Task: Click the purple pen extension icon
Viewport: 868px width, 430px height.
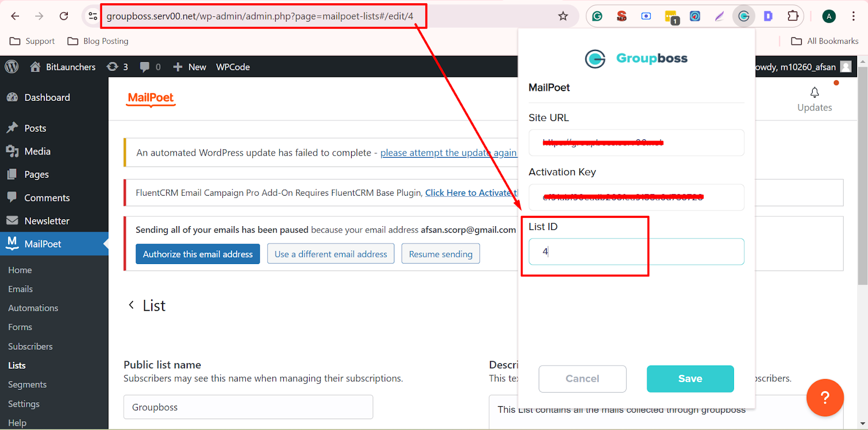Action: 719,16
